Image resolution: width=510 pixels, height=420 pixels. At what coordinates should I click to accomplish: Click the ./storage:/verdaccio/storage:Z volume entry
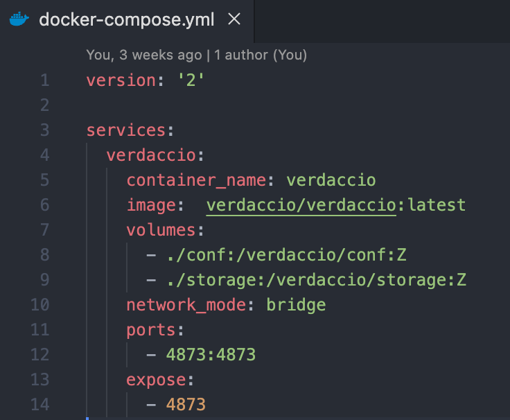pyautogui.click(x=316, y=280)
